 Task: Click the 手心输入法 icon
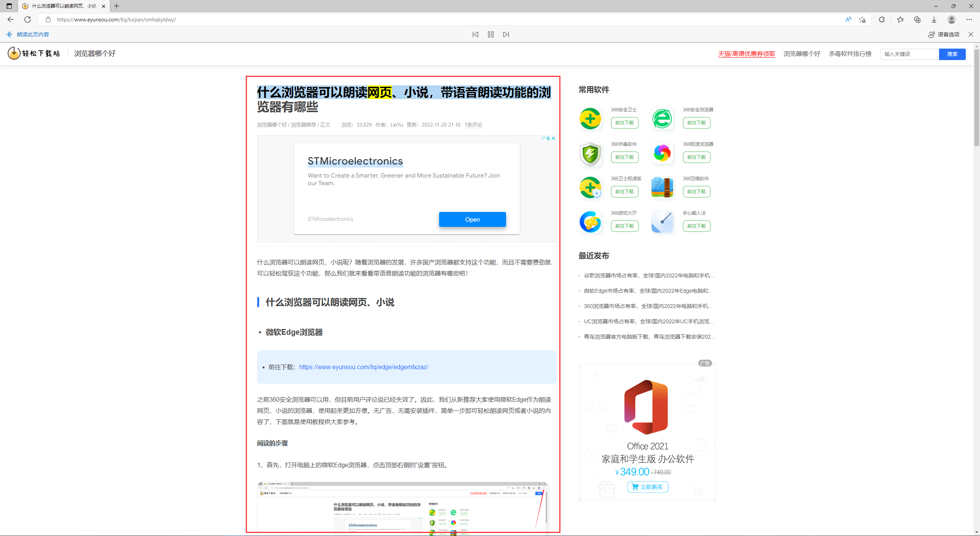pos(662,222)
